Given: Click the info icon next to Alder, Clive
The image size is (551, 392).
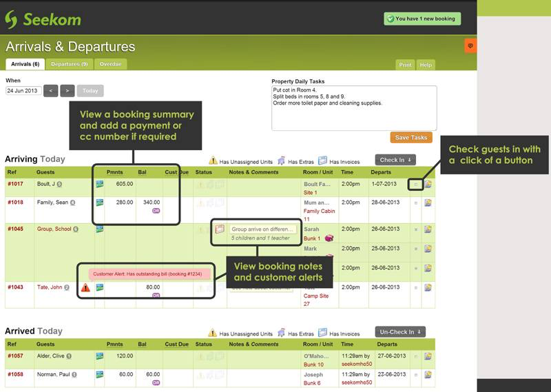Looking at the screenshot, I should (x=69, y=356).
